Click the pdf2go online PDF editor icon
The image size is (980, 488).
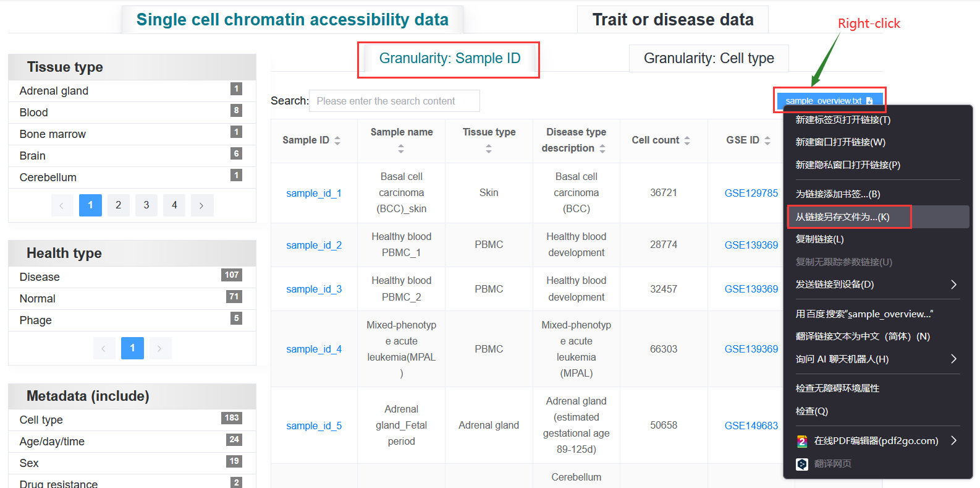pyautogui.click(x=802, y=441)
